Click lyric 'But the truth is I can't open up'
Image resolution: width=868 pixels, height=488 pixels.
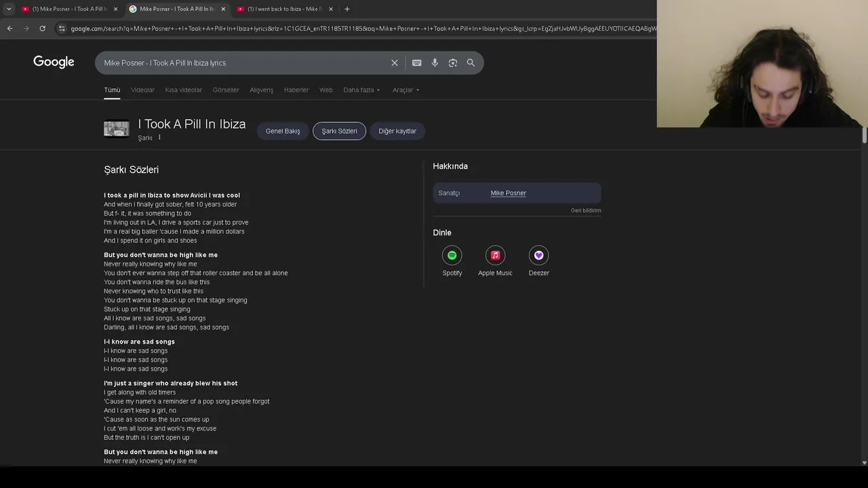pos(146,438)
